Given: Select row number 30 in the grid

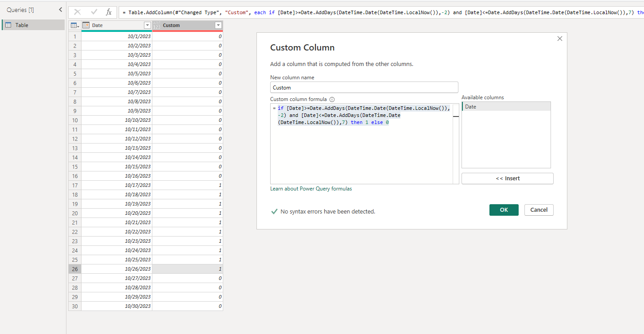Looking at the screenshot, I should click(x=75, y=306).
